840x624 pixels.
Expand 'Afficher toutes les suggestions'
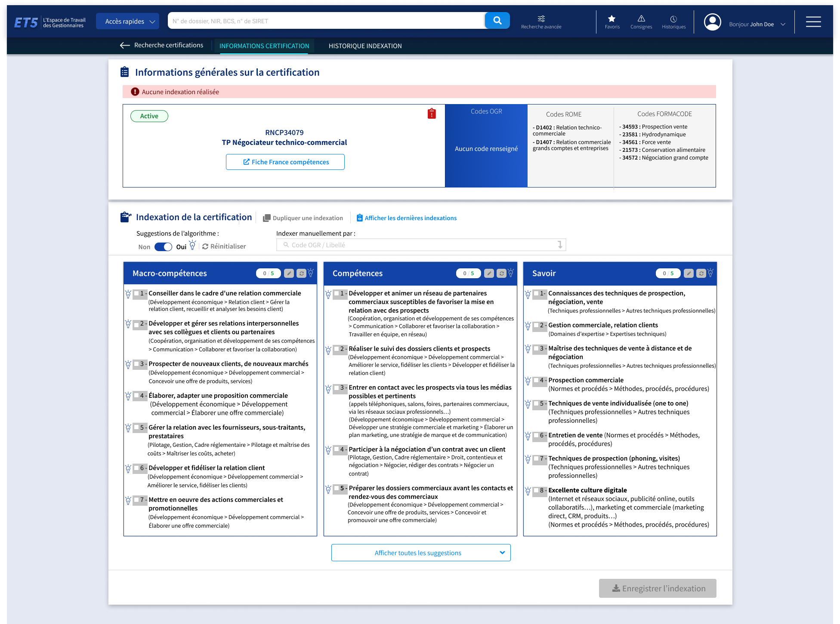coord(420,553)
